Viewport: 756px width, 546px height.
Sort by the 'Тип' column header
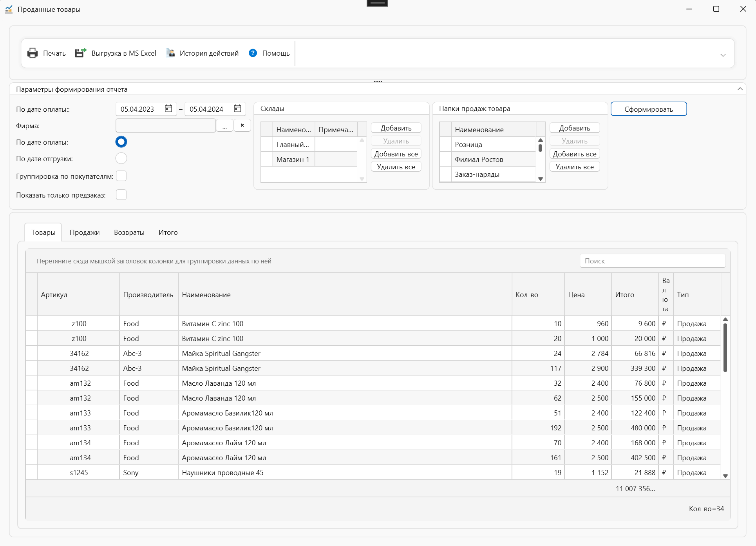coord(697,294)
